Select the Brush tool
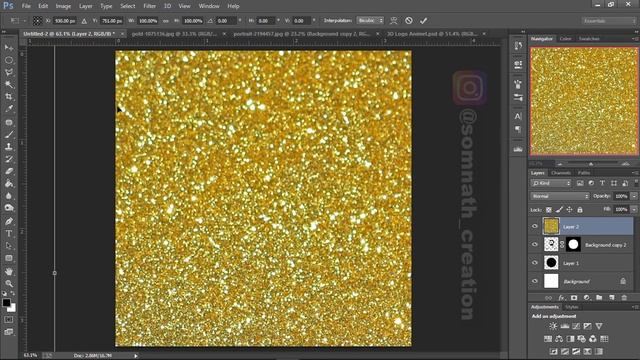The width and height of the screenshot is (640, 360). coord(9,134)
